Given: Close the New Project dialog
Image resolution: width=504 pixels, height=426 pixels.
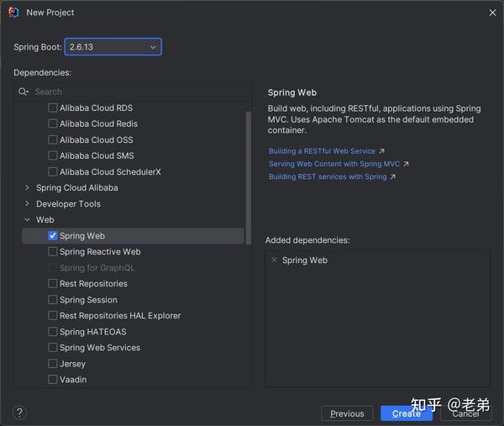Looking at the screenshot, I should click(x=492, y=13).
